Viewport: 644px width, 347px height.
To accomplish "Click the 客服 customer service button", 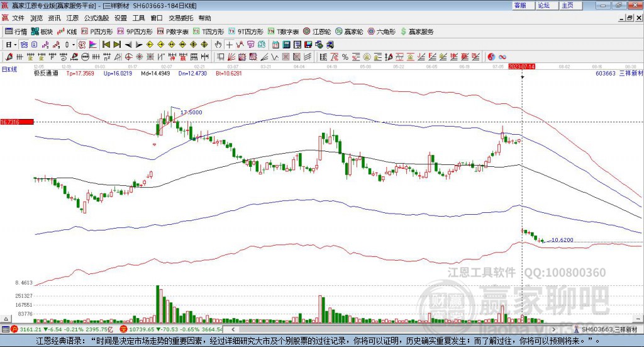I will (523, 5).
